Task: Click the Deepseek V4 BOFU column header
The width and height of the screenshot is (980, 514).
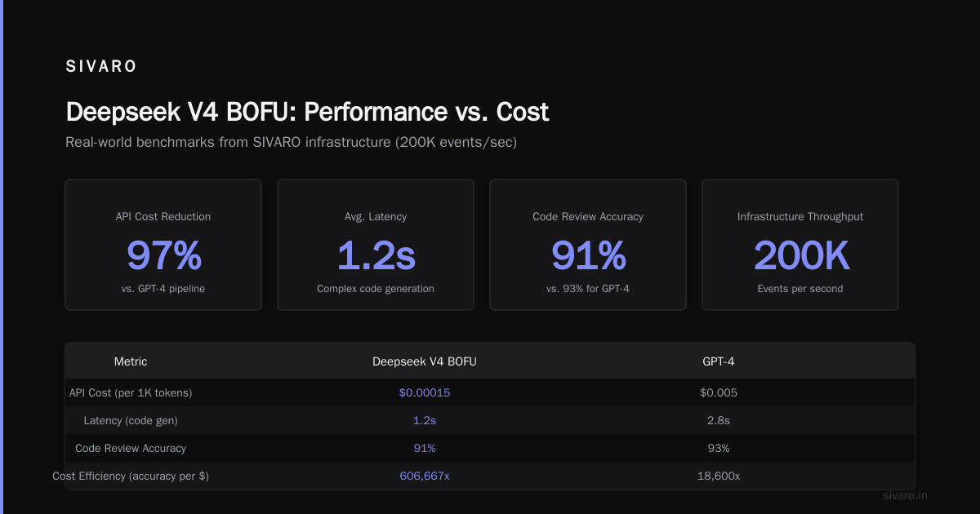Action: tap(425, 361)
